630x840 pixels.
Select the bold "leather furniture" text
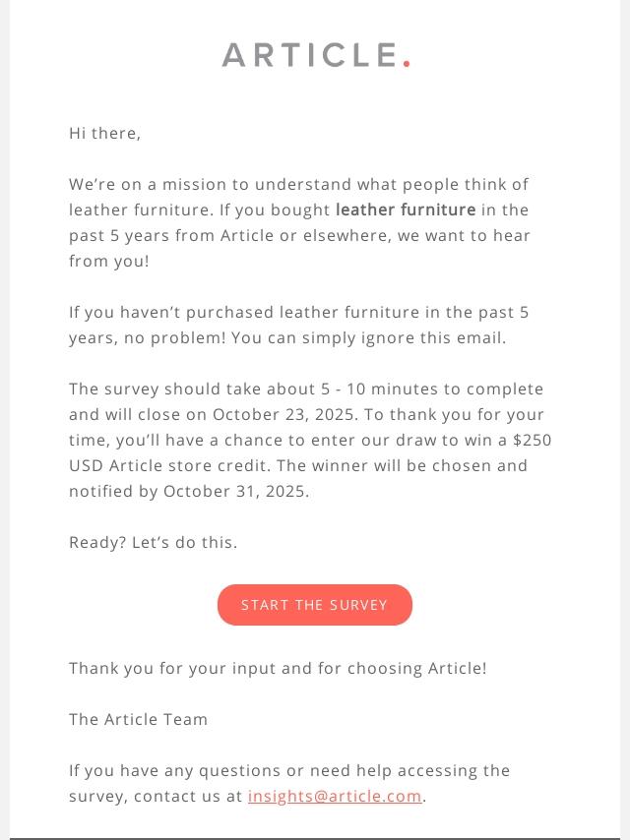pos(406,210)
